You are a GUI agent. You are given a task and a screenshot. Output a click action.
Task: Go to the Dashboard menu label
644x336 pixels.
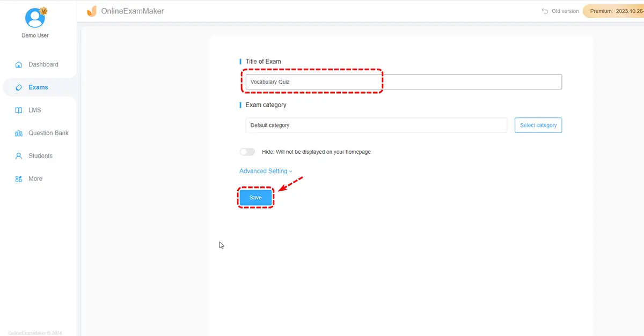43,64
